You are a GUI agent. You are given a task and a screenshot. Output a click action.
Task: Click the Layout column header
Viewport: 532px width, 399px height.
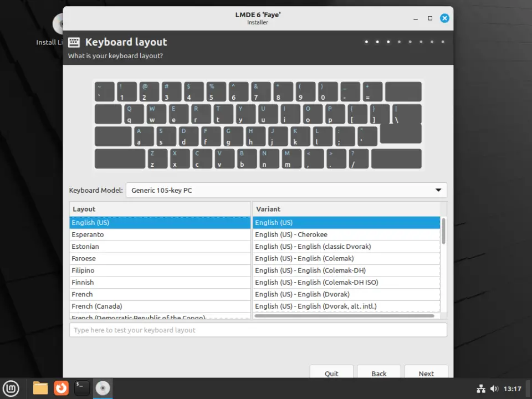(160, 209)
